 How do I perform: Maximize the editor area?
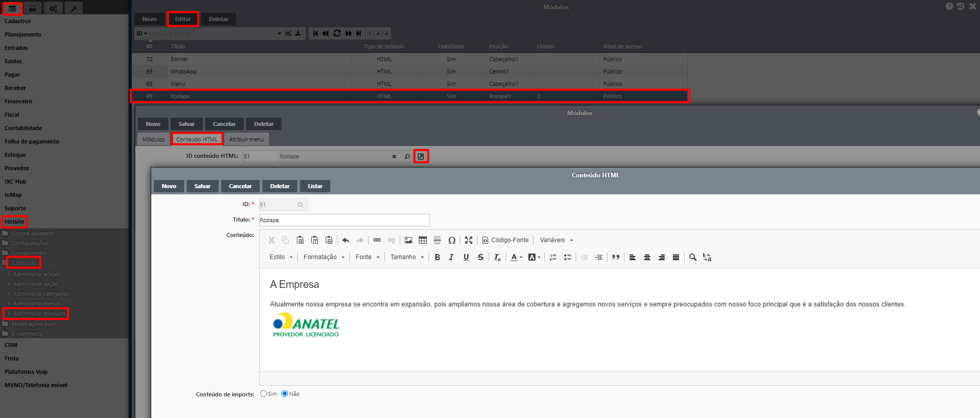pos(469,240)
